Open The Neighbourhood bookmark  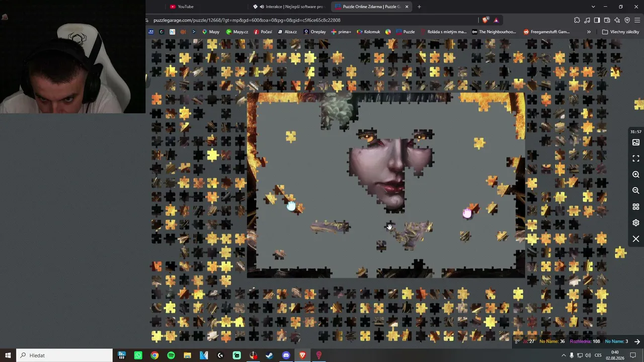point(494,32)
